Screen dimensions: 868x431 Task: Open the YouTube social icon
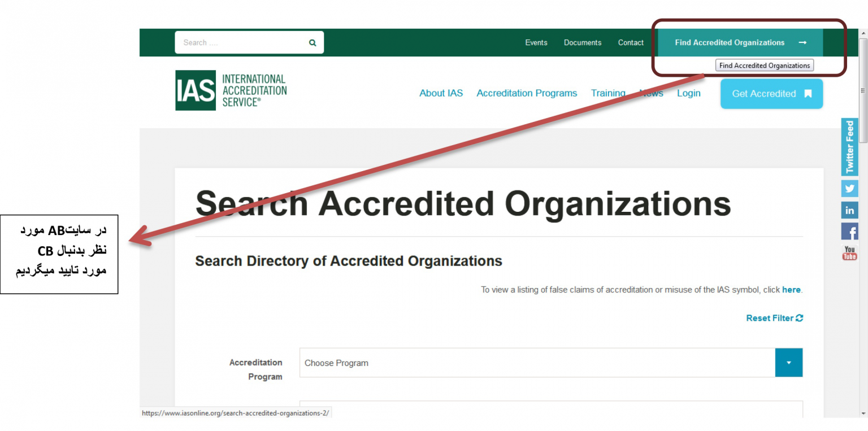point(849,252)
